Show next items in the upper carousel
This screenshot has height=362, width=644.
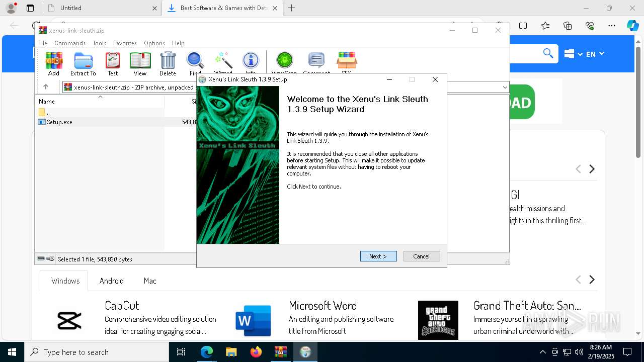pos(592,169)
